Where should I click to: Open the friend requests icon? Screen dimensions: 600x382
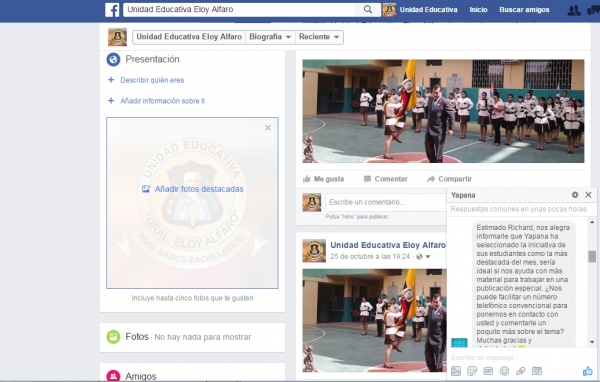[x=574, y=10]
